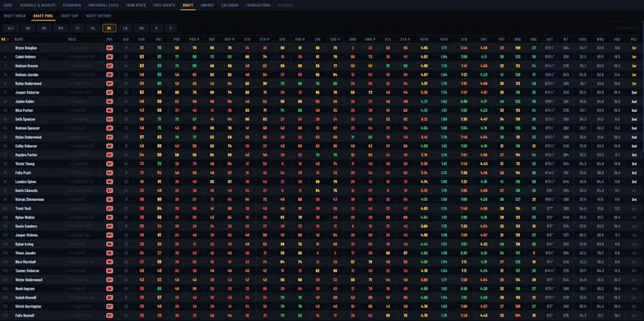
Task: Filter draft pool by P position
Action: (171, 28)
